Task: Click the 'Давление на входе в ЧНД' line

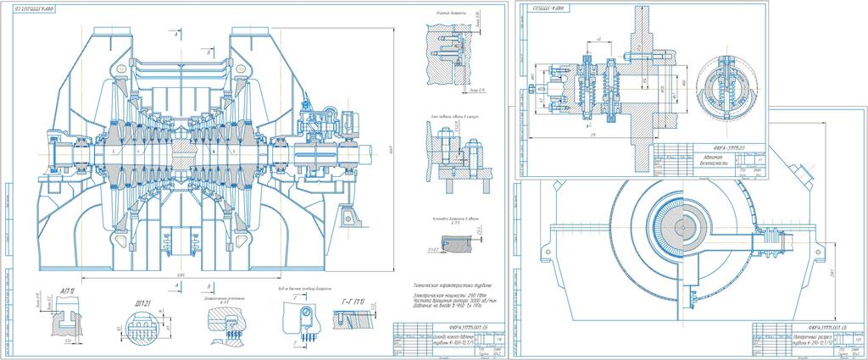Action: click(x=448, y=305)
